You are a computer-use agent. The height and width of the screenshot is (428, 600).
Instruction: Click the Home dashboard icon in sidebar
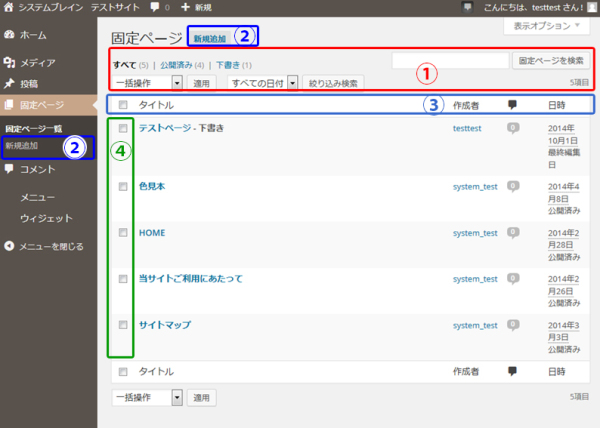(x=10, y=34)
